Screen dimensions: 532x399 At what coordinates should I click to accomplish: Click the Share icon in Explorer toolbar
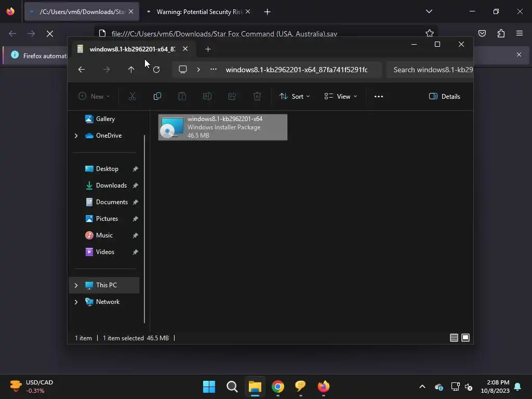232,96
